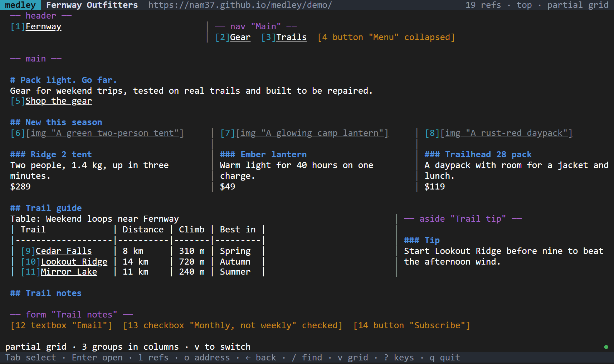Click the '/ find' hint in the footer

307,358
